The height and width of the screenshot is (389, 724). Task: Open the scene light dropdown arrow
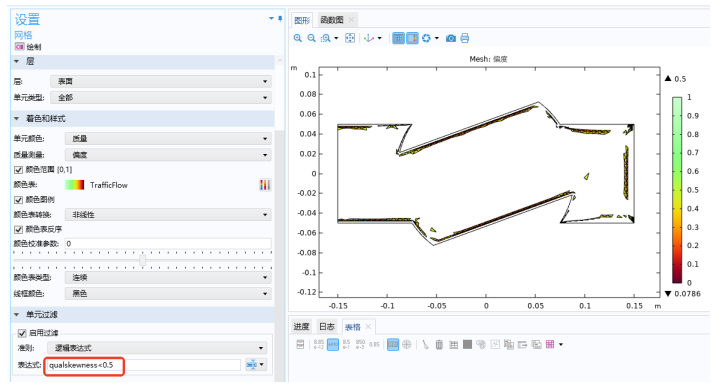[436, 38]
